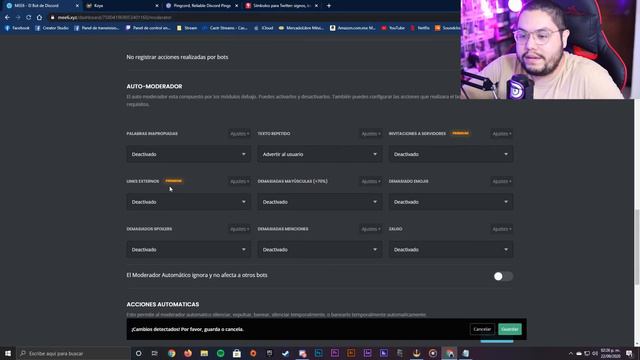Click the Windows Start button
The image size is (640, 360).
pos(8,353)
